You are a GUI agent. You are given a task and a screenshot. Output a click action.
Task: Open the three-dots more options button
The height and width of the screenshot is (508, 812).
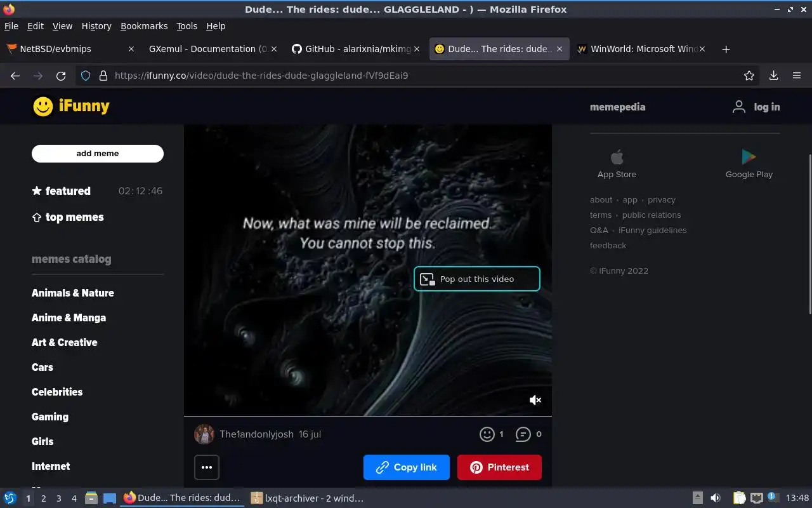click(x=207, y=467)
